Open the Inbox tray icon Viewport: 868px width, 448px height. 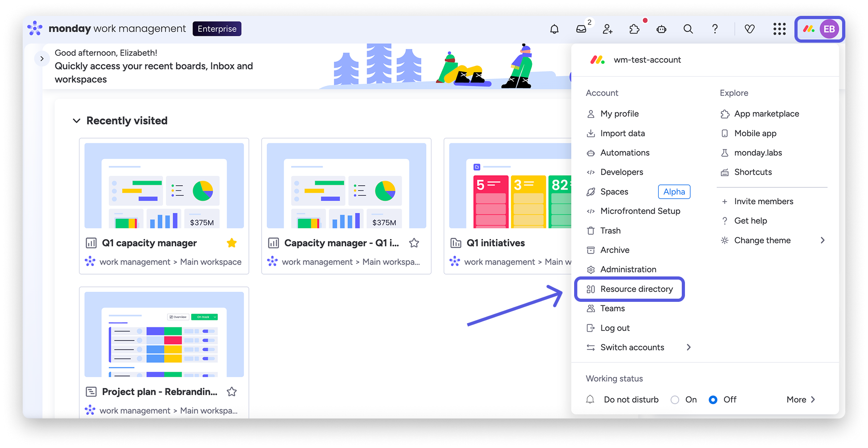[581, 30]
